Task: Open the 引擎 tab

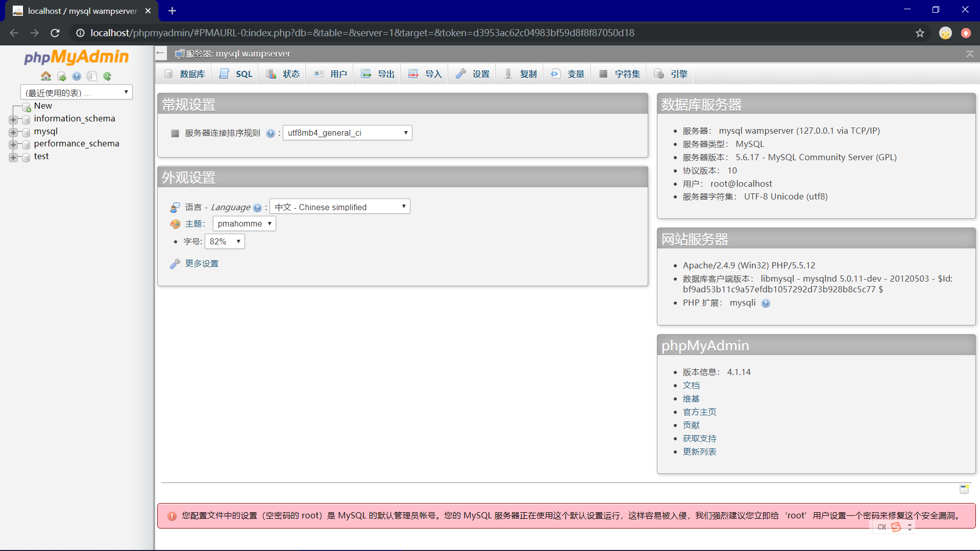Action: point(671,74)
